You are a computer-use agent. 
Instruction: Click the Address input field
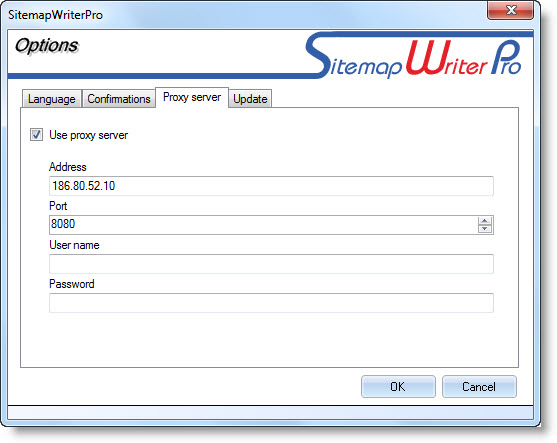[x=271, y=186]
